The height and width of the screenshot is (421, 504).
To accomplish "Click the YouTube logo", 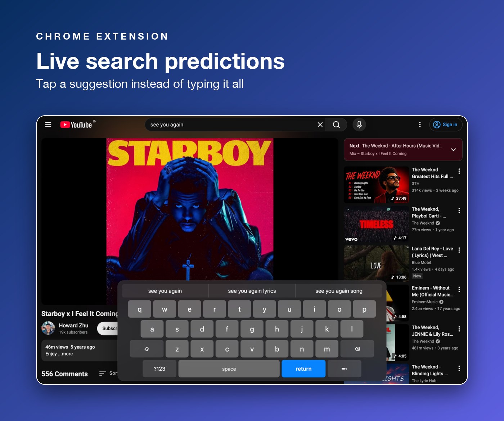I will tap(76, 125).
